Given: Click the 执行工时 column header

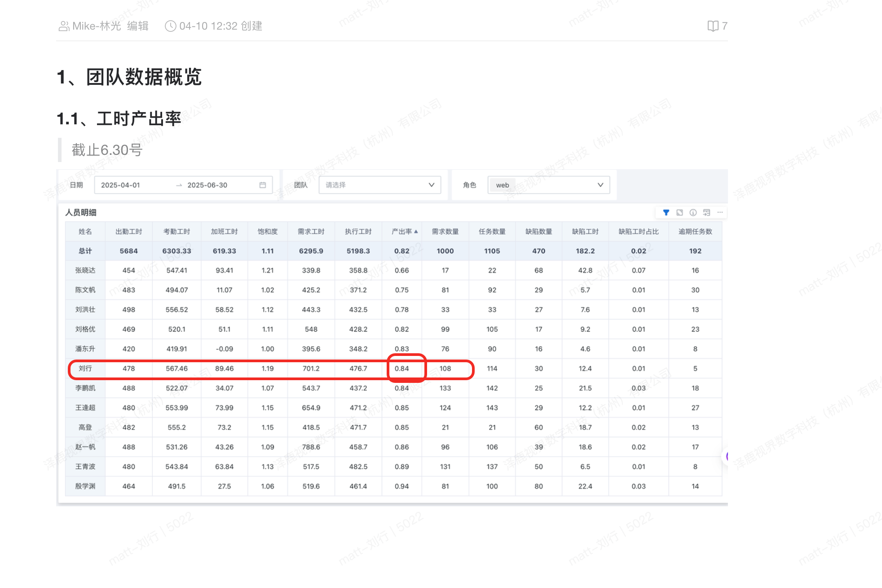Looking at the screenshot, I should [358, 232].
